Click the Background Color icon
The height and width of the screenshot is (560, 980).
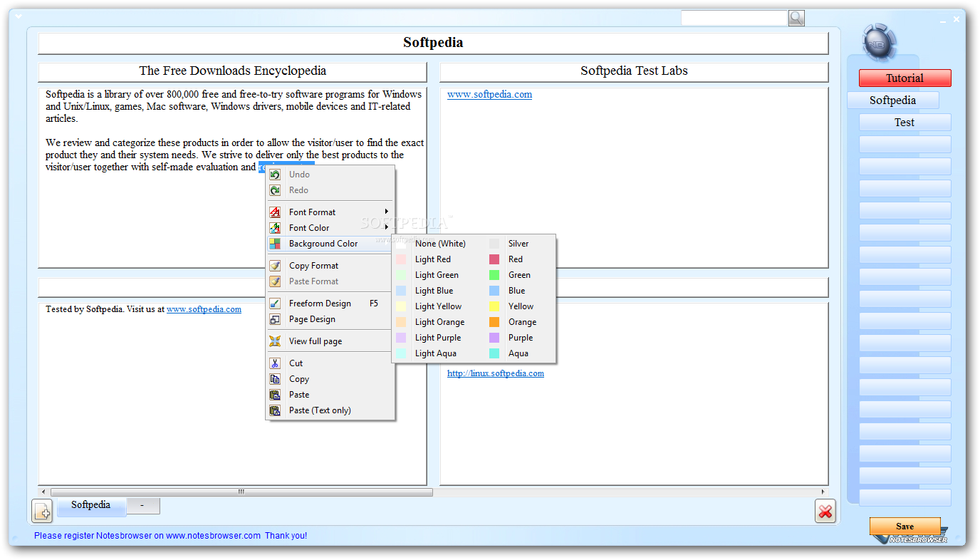[x=275, y=244]
